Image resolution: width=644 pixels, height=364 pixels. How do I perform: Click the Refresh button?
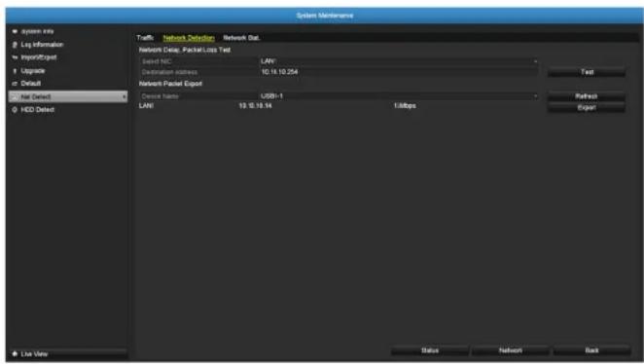587,96
